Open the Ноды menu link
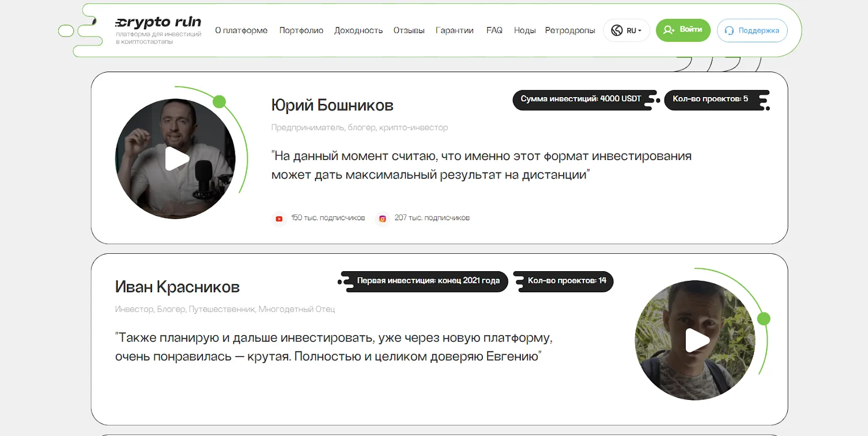The height and width of the screenshot is (436, 868). [525, 30]
